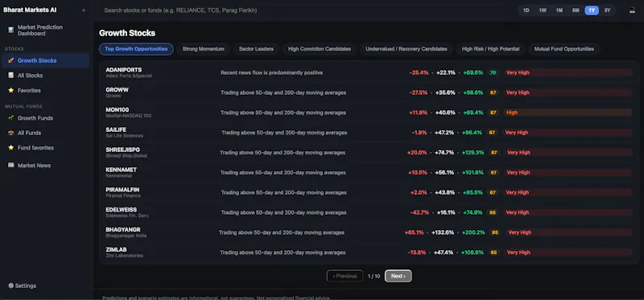Click the All Funds briefcase icon
The width and height of the screenshot is (644, 300).
click(x=10, y=133)
